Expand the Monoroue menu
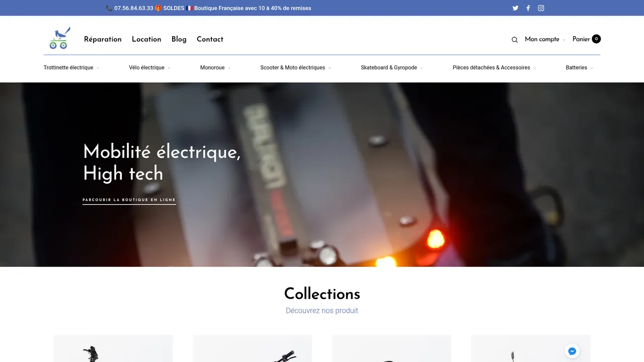Image resolution: width=644 pixels, height=362 pixels. (x=215, y=67)
